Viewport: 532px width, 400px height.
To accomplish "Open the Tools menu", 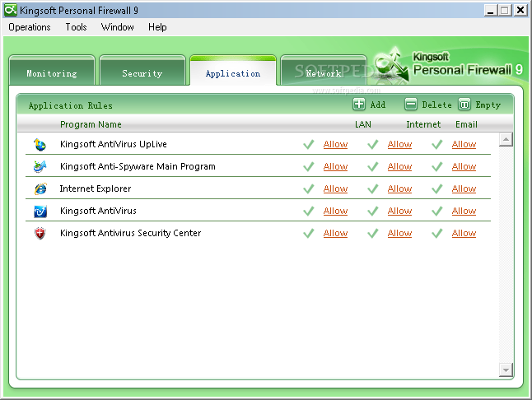I will coord(76,27).
